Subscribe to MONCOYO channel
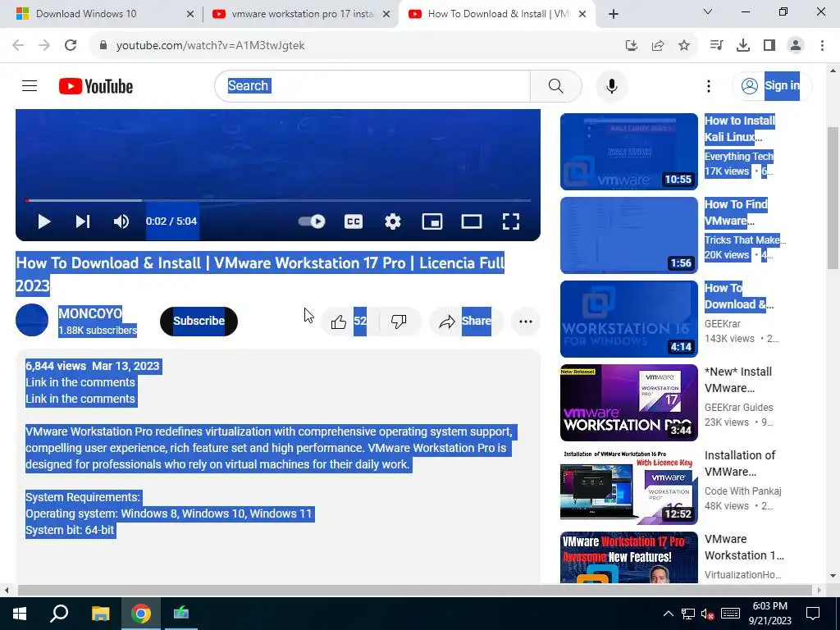 [199, 322]
